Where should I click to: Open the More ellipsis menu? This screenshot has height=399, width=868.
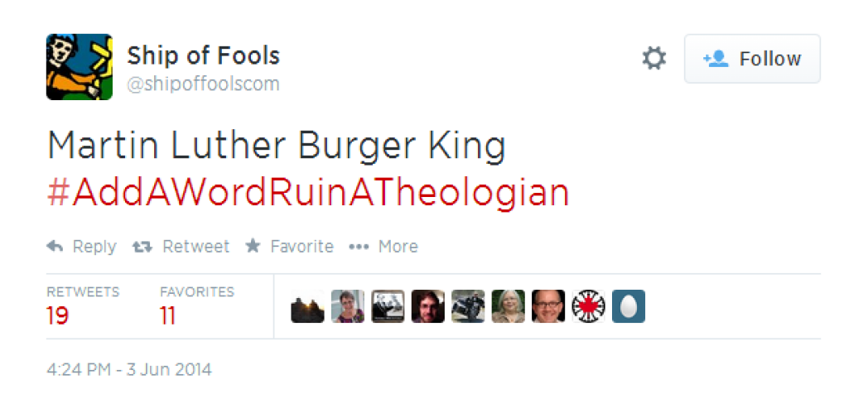[359, 247]
